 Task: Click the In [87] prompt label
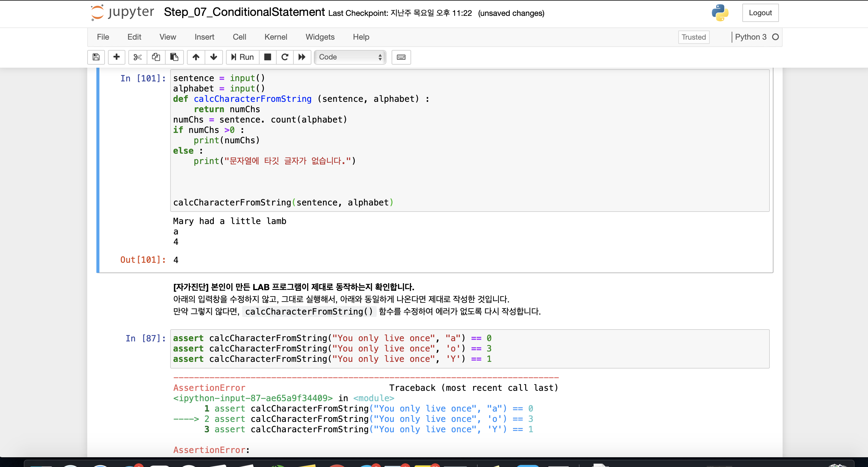click(x=145, y=338)
